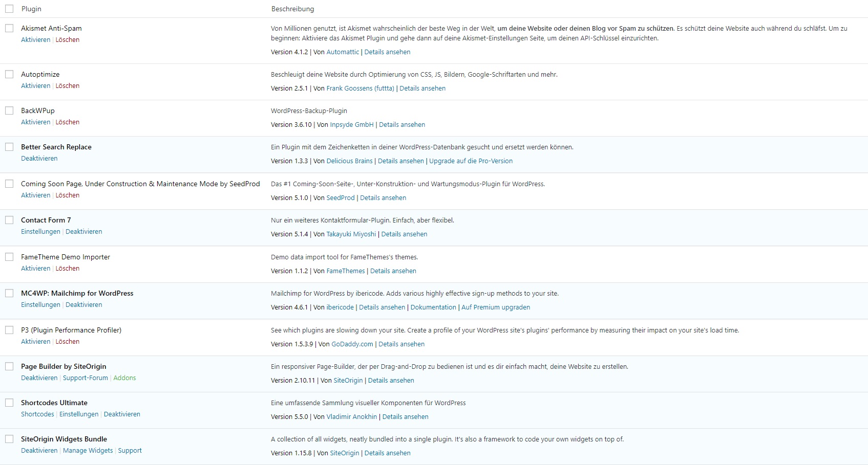Open the Takayuki Miyoshi author link
Viewport: 868px width, 465px height.
(x=351, y=234)
